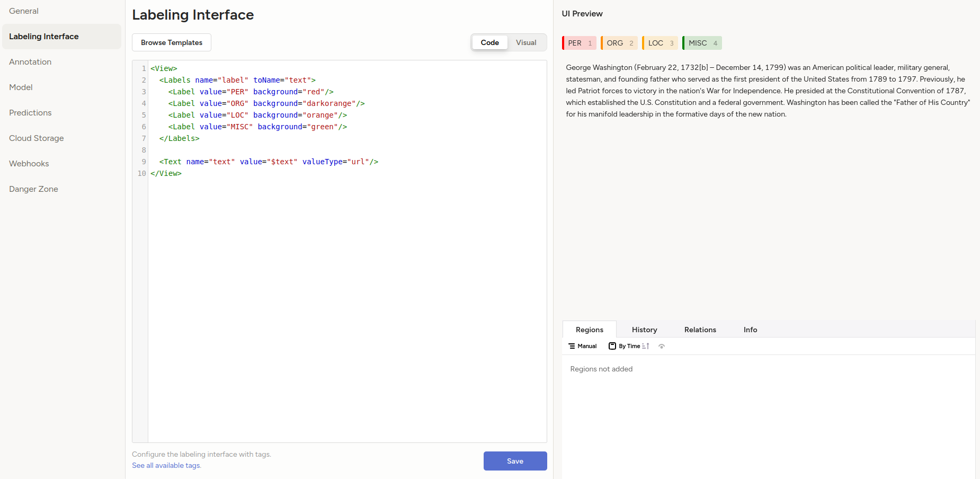Switch to the Code editor mode
This screenshot has width=980, height=479.
click(x=489, y=42)
